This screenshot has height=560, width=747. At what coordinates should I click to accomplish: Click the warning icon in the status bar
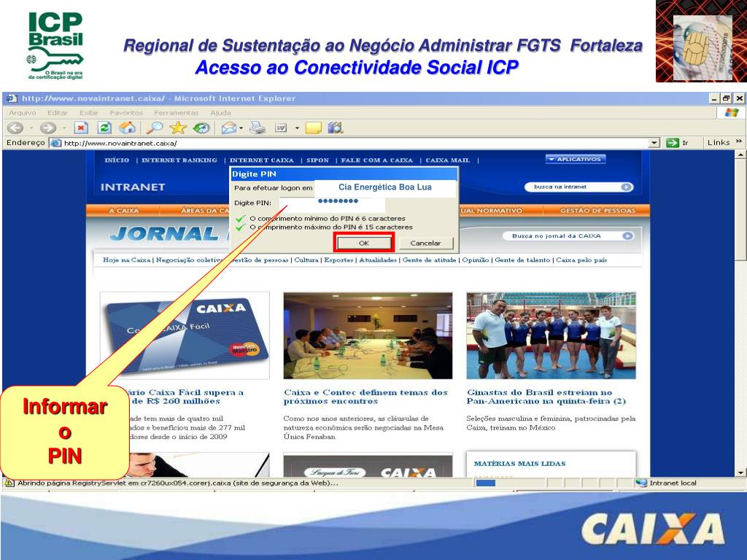pos(9,483)
